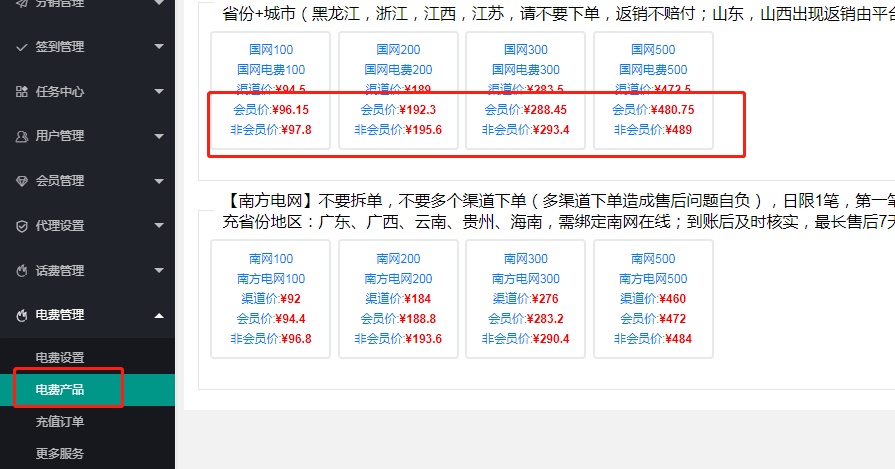Click the diamond icon beside 会员管理
Image resolution: width=895 pixels, height=469 pixels.
point(22,181)
